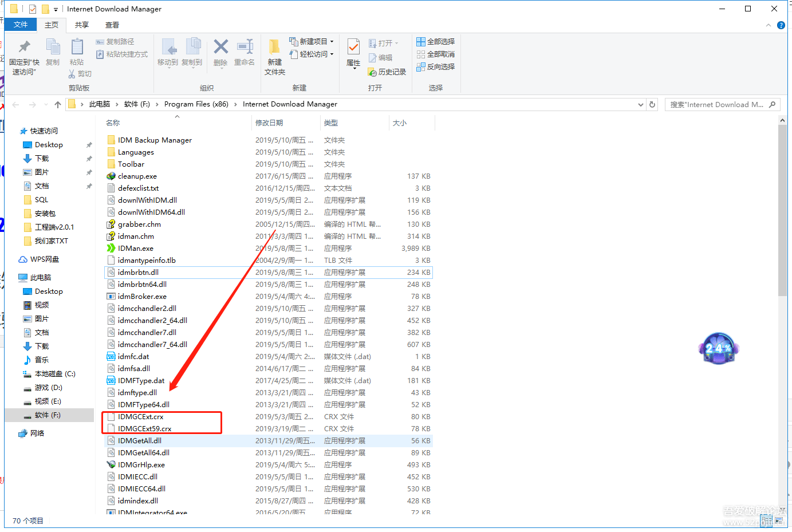Click the vertical scrollbar of file list
This screenshot has height=532, width=792.
(x=783, y=211)
